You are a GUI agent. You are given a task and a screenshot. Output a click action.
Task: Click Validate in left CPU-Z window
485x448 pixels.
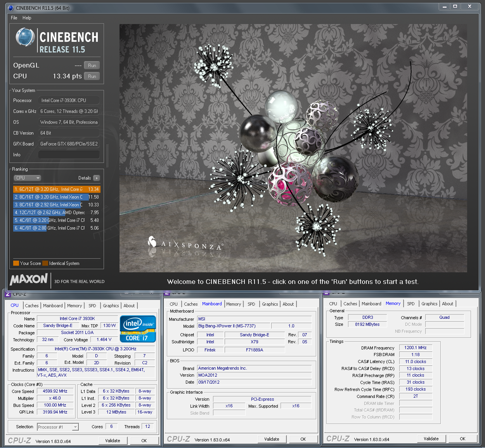tap(113, 441)
